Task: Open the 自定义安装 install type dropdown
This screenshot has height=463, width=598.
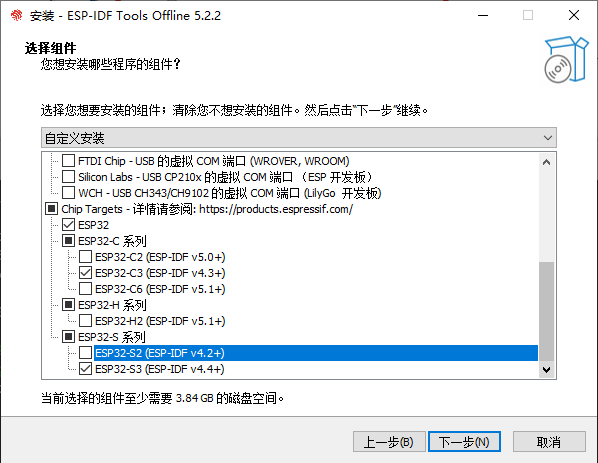Action: coord(299,138)
